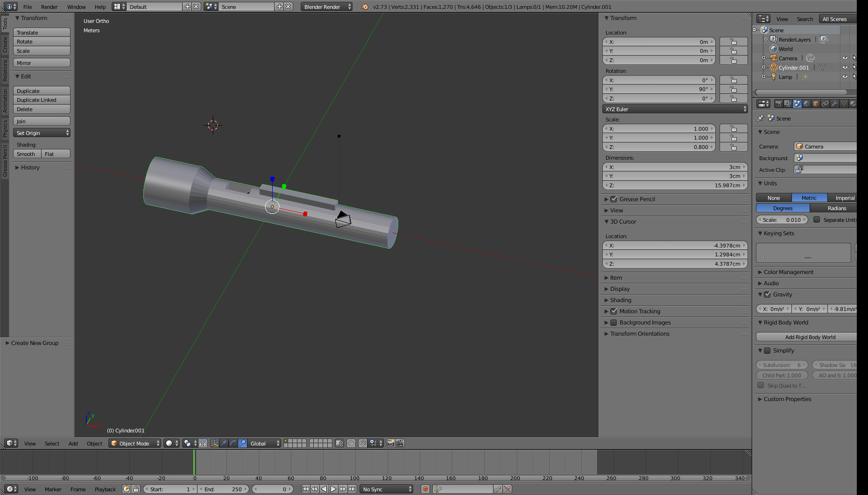Uncheck the Gravity checkbox
This screenshot has width=868, height=495.
click(767, 295)
